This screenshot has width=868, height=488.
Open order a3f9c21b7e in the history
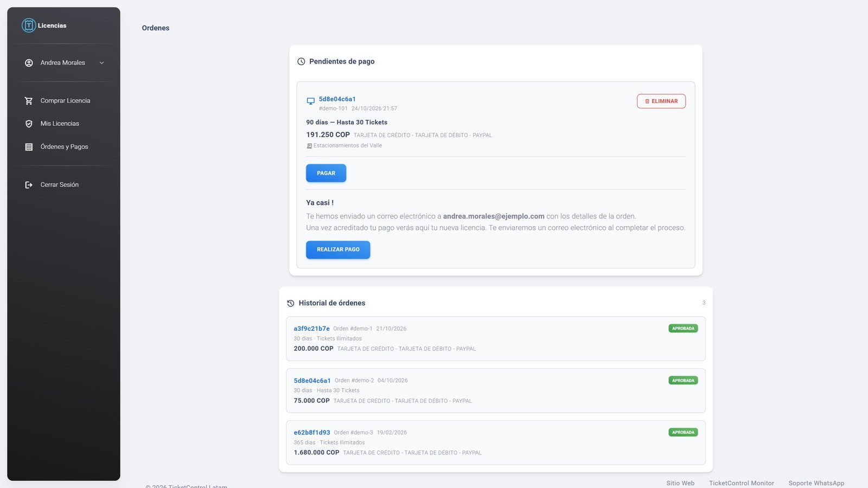point(311,329)
